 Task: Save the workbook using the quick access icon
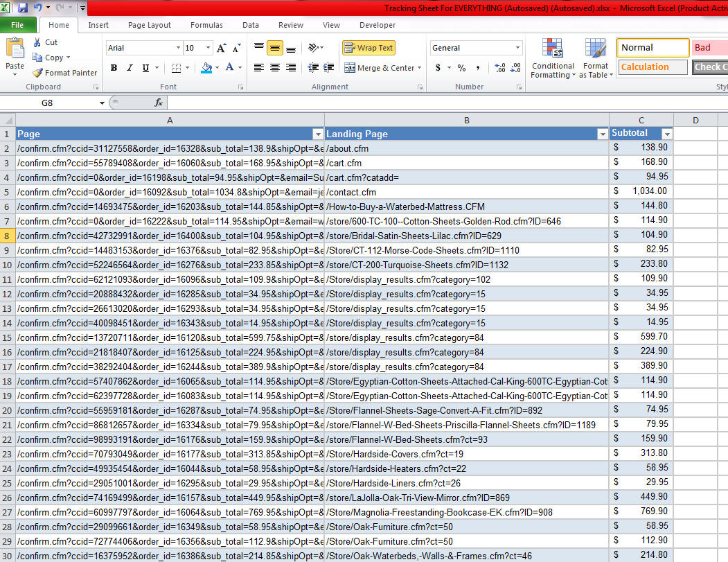23,8
